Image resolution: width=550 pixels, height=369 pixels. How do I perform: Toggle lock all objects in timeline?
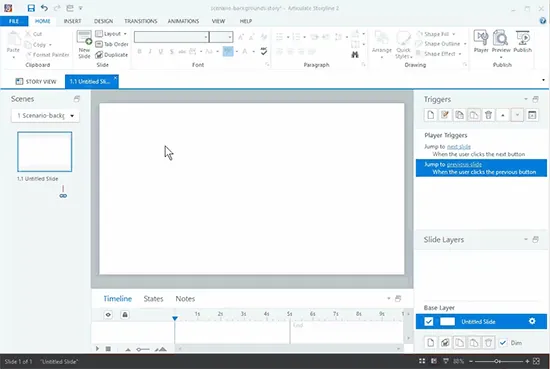tap(125, 315)
